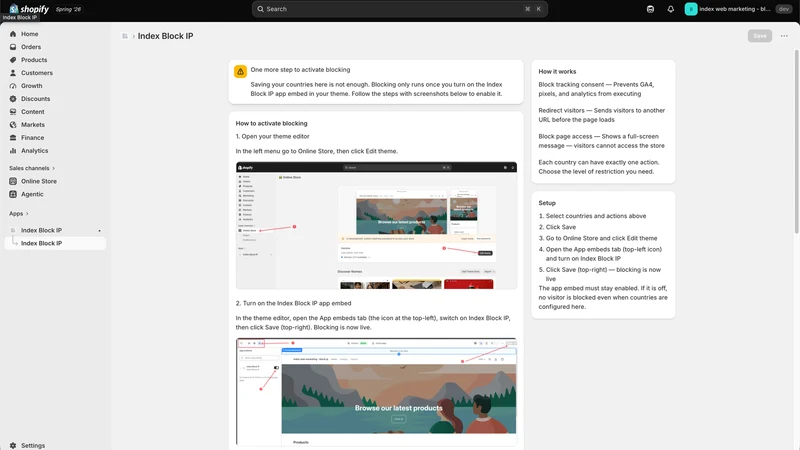Click the '1. Open your theme editor' step text
Image resolution: width=800 pixels, height=450 pixels.
272,136
